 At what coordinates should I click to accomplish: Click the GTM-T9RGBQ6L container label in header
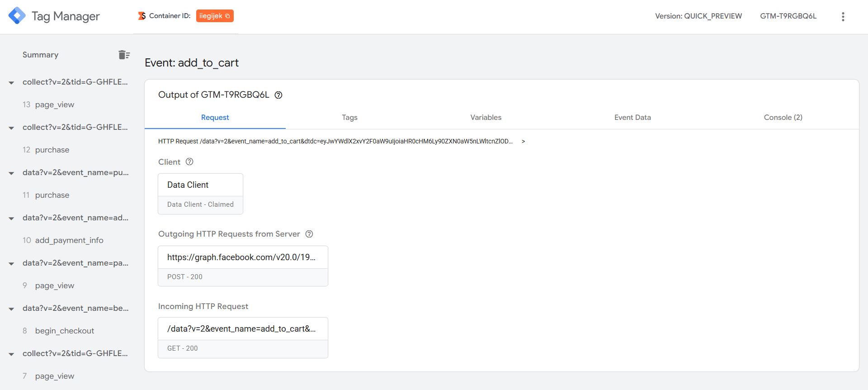pyautogui.click(x=788, y=16)
